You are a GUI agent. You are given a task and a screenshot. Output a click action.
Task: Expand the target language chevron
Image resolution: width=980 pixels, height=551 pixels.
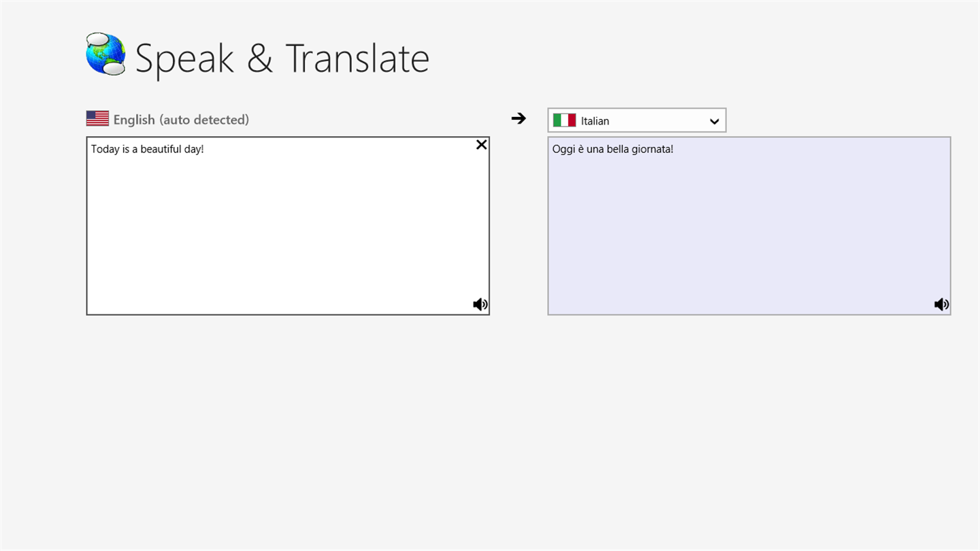tap(714, 121)
